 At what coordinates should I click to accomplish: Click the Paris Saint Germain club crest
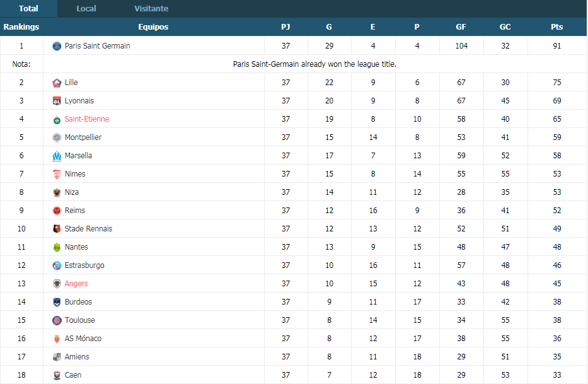click(x=57, y=46)
